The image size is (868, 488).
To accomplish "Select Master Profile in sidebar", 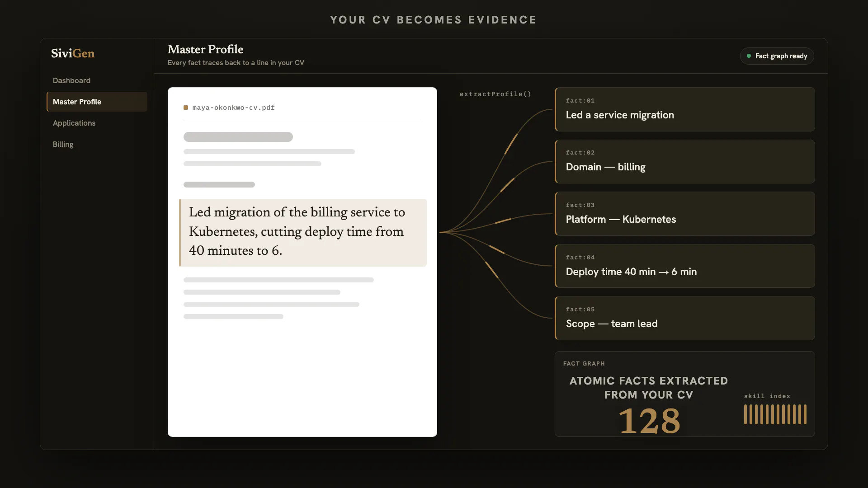I will (x=96, y=102).
